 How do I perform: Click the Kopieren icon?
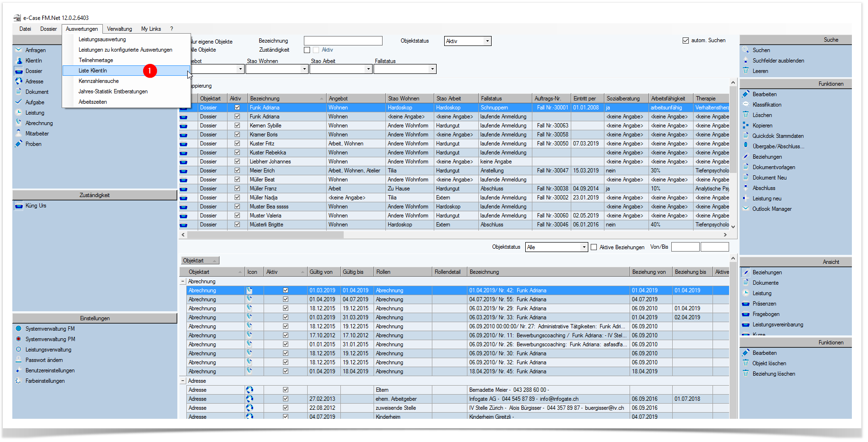(x=746, y=125)
